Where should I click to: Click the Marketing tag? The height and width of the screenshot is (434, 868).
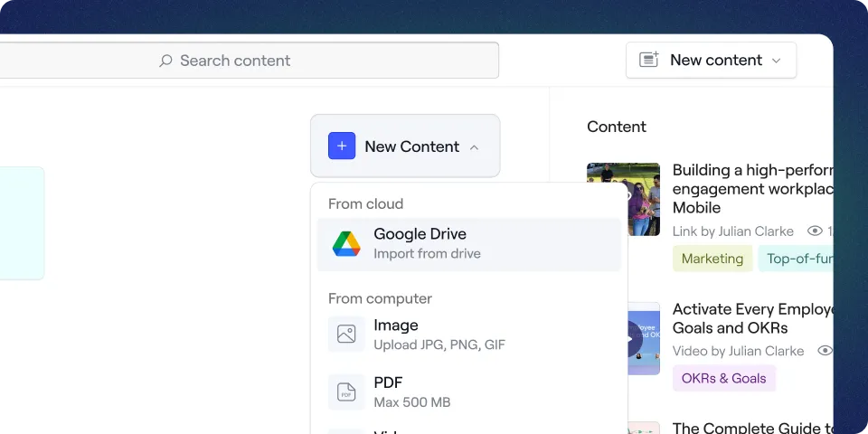pyautogui.click(x=712, y=259)
